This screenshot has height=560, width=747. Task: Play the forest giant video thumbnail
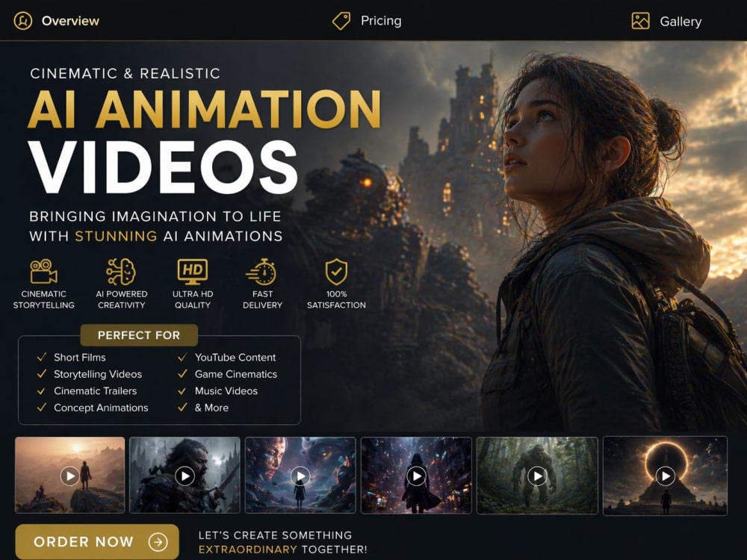coord(537,475)
